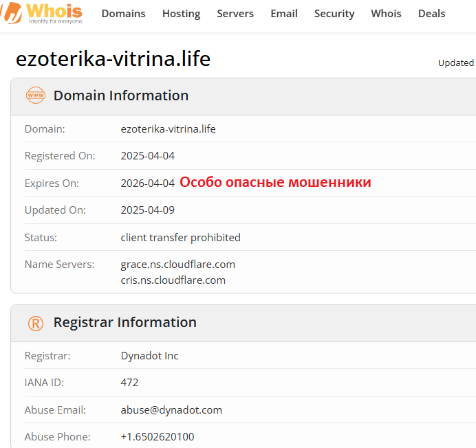Open the Servers menu
476x448 pixels.
[x=235, y=14]
